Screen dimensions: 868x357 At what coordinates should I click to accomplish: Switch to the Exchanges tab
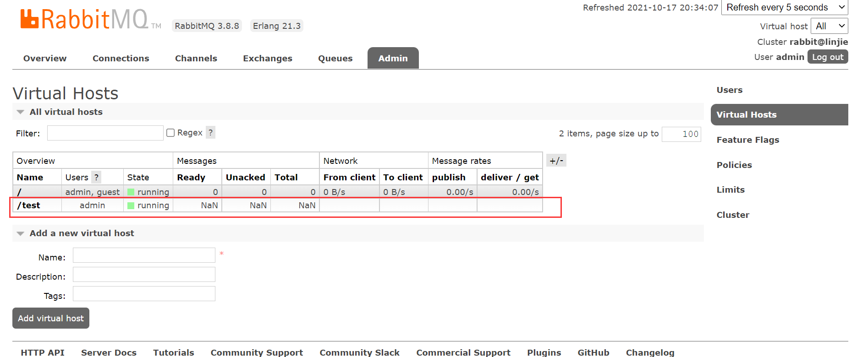[268, 59]
